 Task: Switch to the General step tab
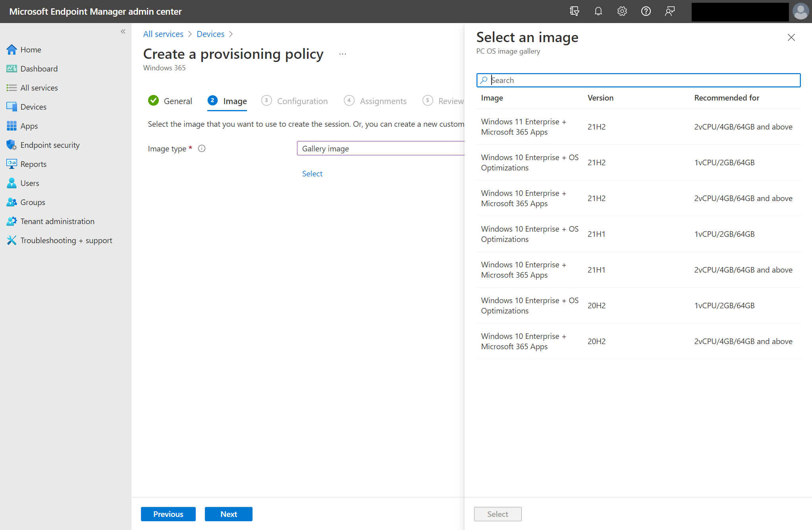pyautogui.click(x=170, y=101)
